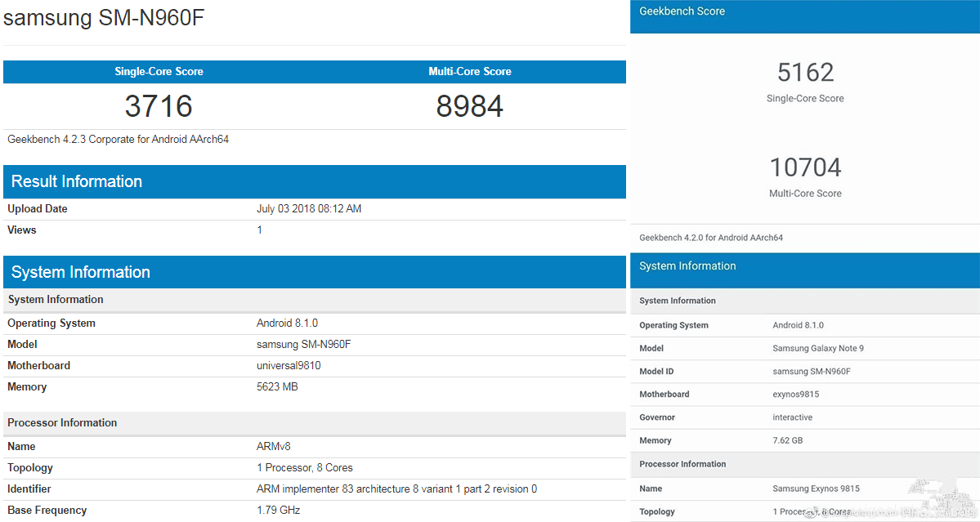Click the ARM implementer identifier text
Image resolution: width=980 pixels, height=522 pixels.
click(x=396, y=489)
